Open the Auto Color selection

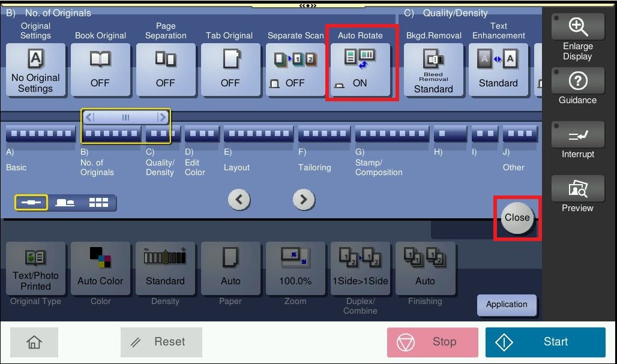(x=100, y=269)
